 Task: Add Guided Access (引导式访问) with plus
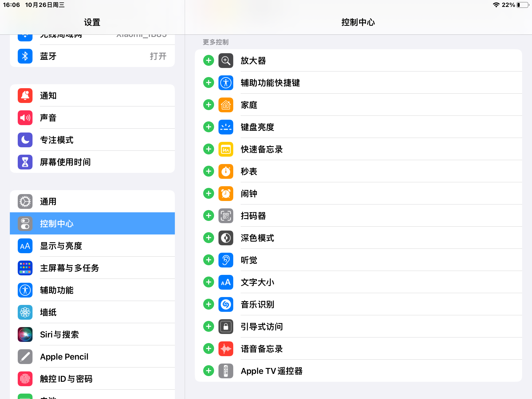point(209,327)
